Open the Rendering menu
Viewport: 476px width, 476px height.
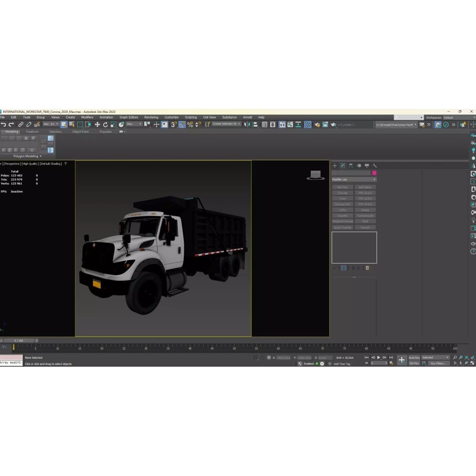(x=151, y=117)
